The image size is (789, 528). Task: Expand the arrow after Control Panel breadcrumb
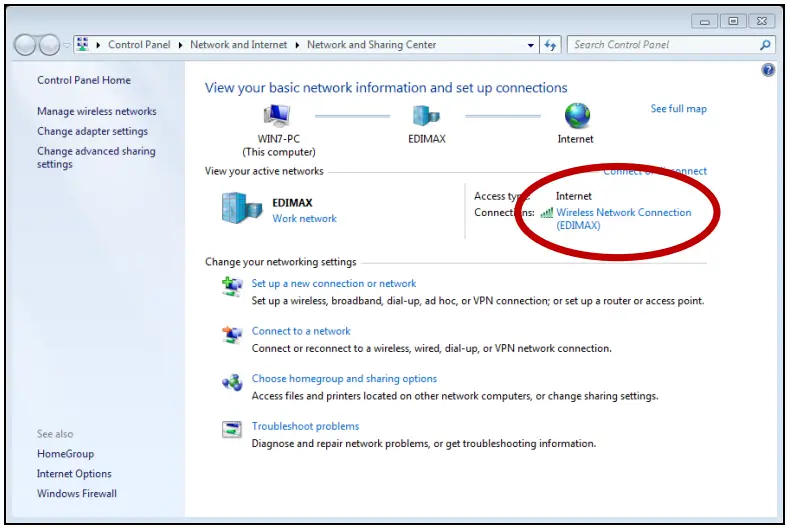(x=180, y=45)
